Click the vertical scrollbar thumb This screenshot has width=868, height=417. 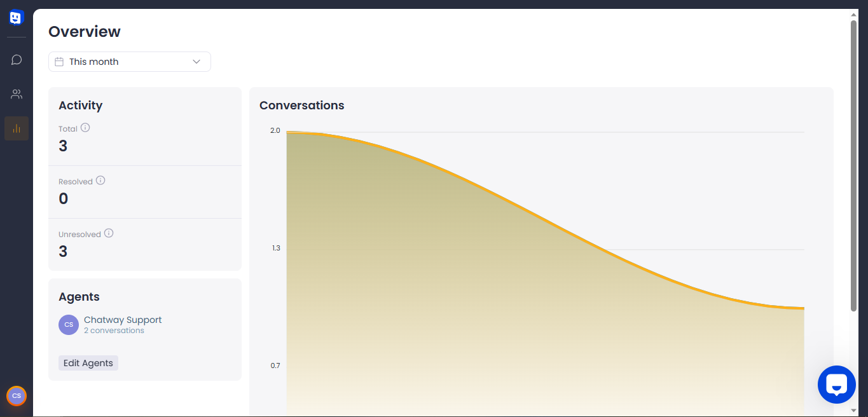pos(854,165)
